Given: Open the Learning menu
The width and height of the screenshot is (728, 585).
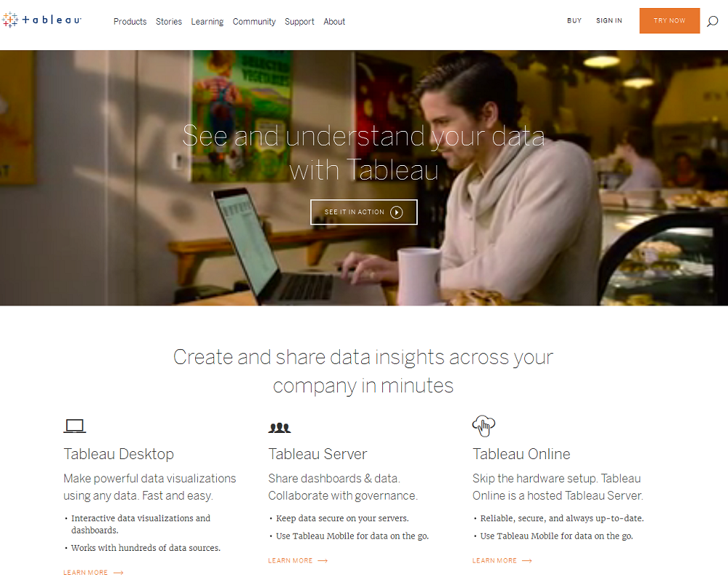Looking at the screenshot, I should tap(207, 22).
